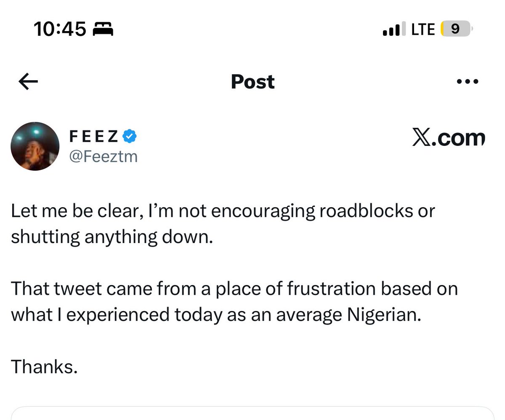Screen dimensions: 505x420
Task: Tap the cellular signal bars indicator
Action: click(x=392, y=29)
